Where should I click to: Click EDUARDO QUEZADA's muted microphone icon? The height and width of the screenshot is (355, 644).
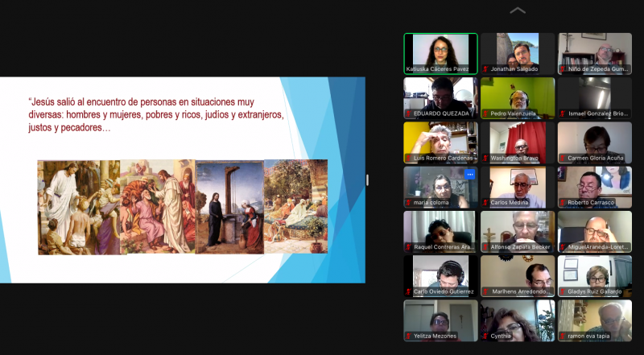point(408,114)
